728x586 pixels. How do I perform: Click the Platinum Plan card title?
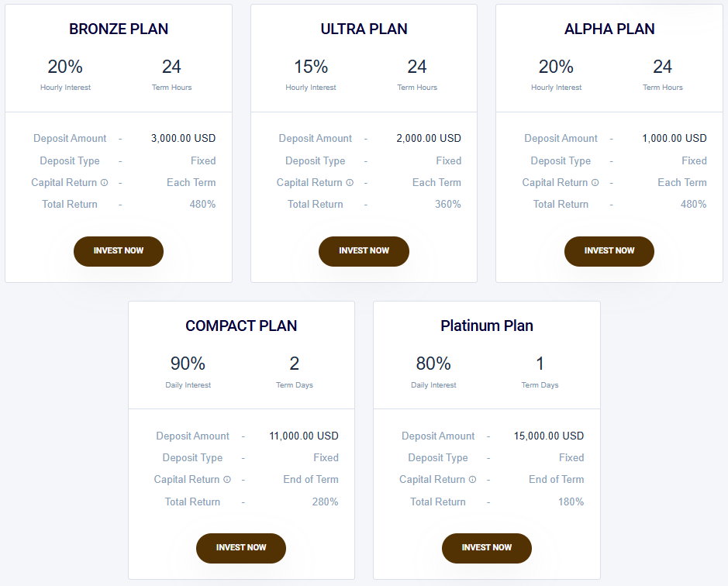(x=486, y=326)
